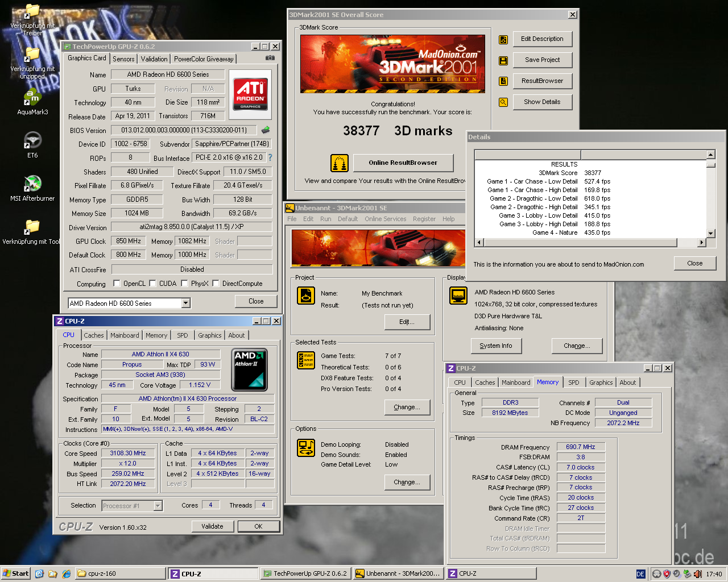Switch to the Sensors tab in GPU-Z
The image size is (728, 582).
click(x=123, y=59)
